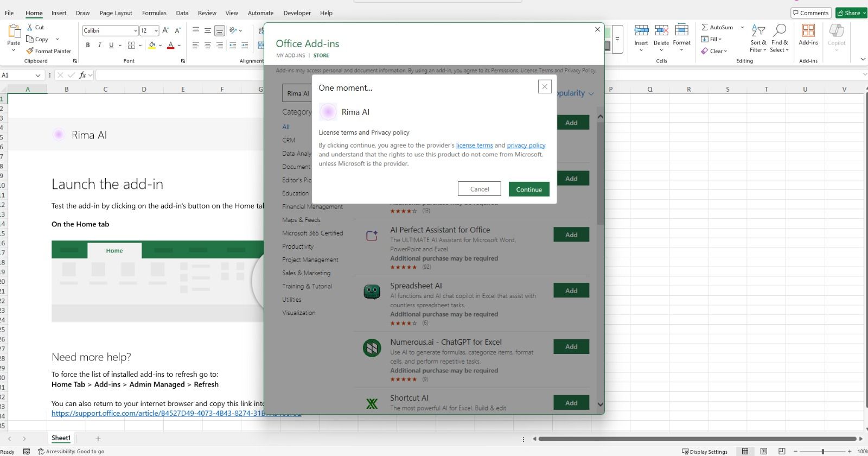Click the Decrease Indent icon
This screenshot has width=868, height=456.
point(233,46)
